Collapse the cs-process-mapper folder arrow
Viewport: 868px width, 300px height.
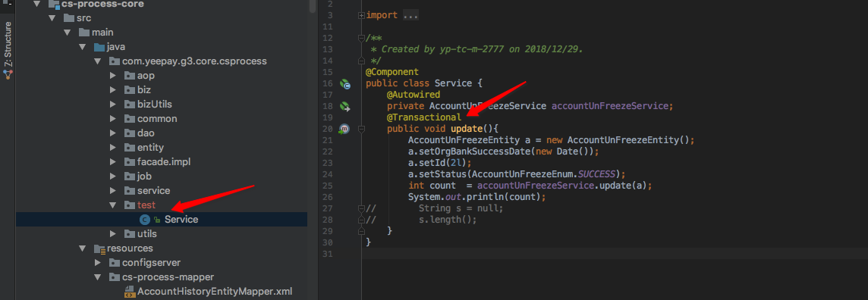point(97,277)
